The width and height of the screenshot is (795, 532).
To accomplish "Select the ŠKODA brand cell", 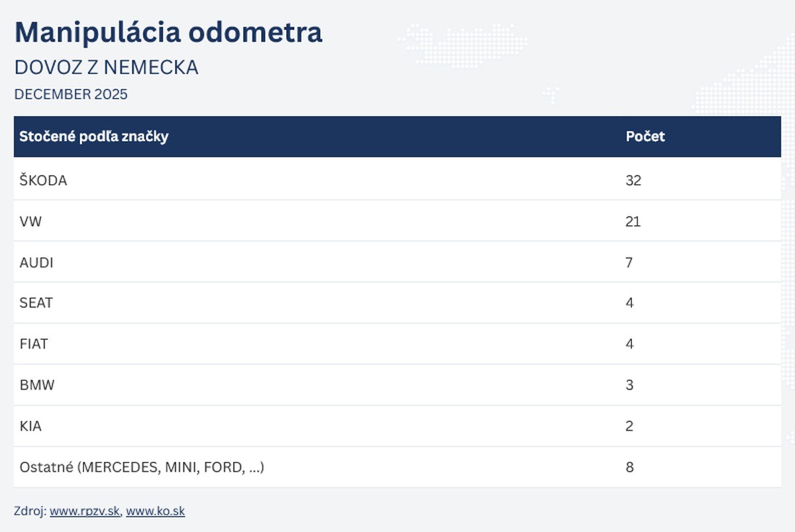I will 44,180.
